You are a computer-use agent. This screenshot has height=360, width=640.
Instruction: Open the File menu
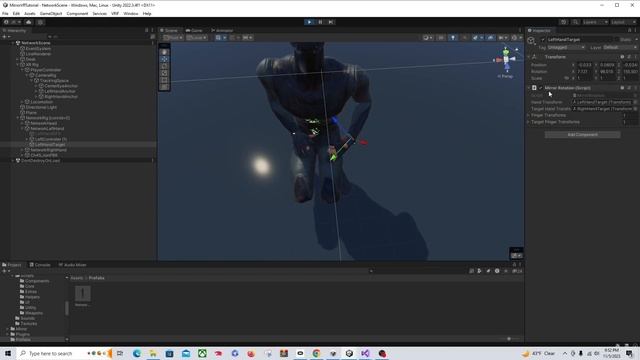click(5, 13)
